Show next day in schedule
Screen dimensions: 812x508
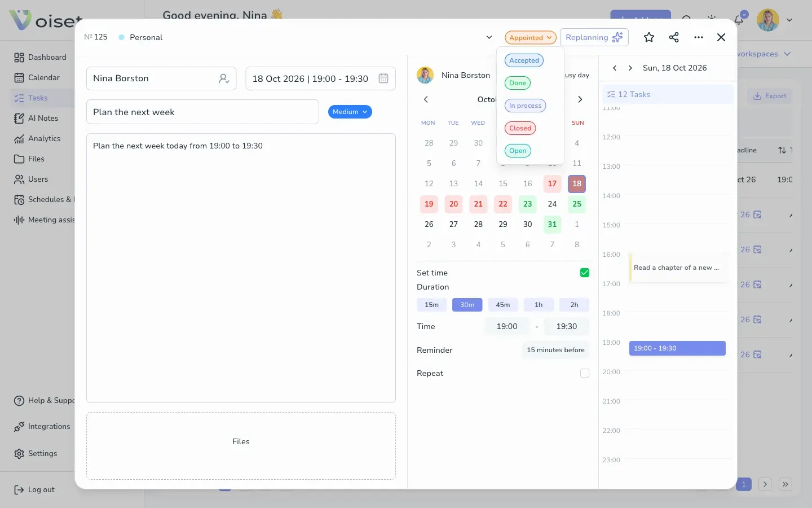pyautogui.click(x=630, y=68)
